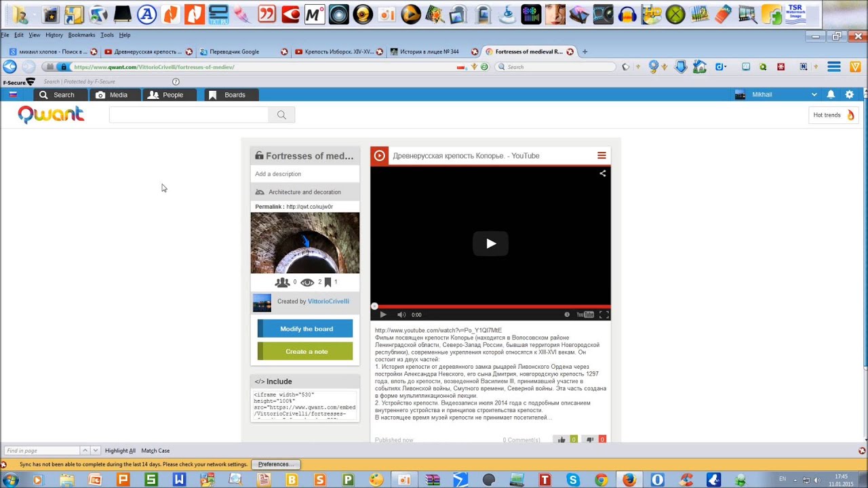Open Skype from the taskbar

click(573, 480)
